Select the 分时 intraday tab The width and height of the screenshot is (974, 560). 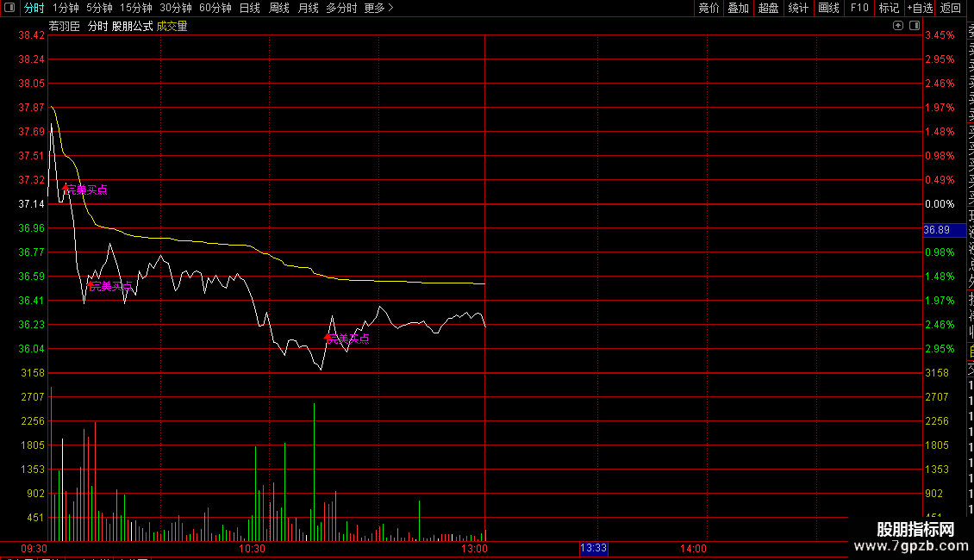(x=34, y=8)
